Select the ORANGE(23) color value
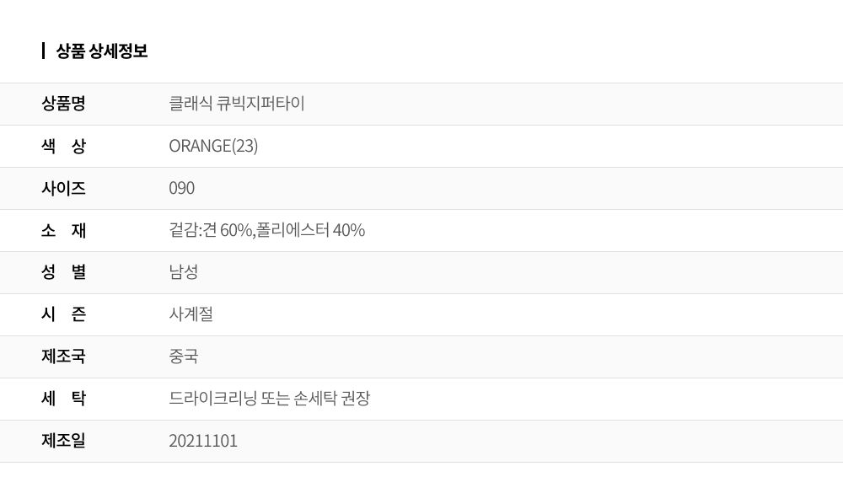 click(213, 146)
